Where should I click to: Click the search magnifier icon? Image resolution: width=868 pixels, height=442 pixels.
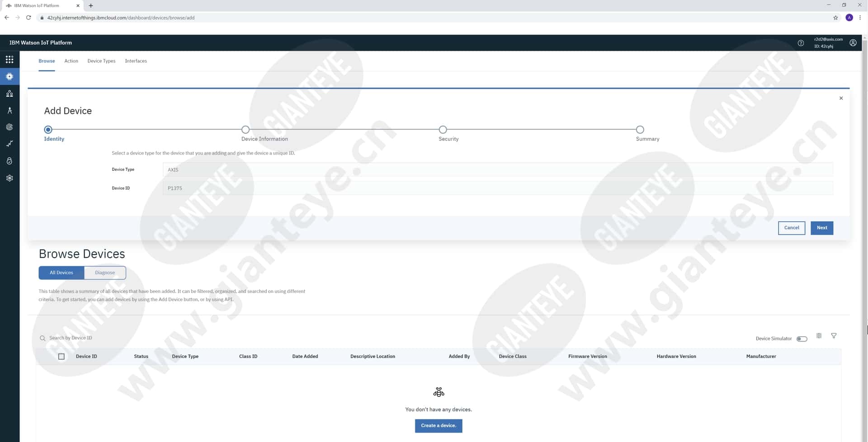[42, 338]
